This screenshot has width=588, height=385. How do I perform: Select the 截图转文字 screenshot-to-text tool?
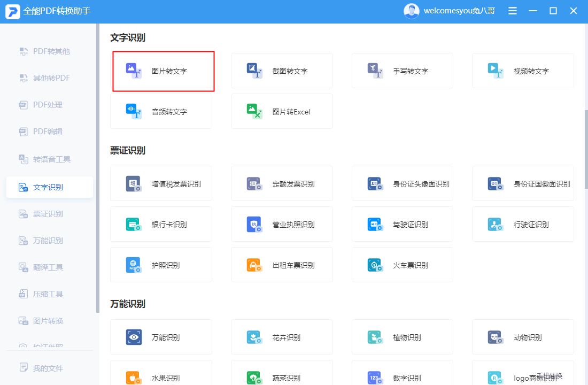(x=282, y=70)
